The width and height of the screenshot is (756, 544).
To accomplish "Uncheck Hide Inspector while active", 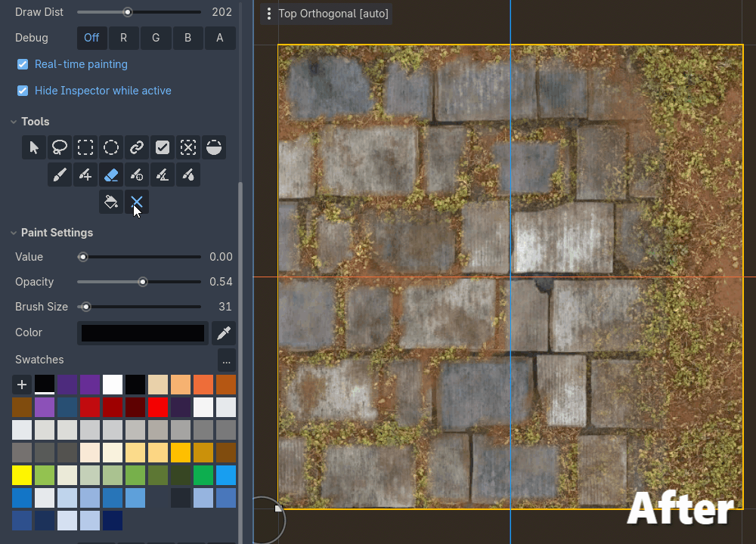I will click(23, 91).
